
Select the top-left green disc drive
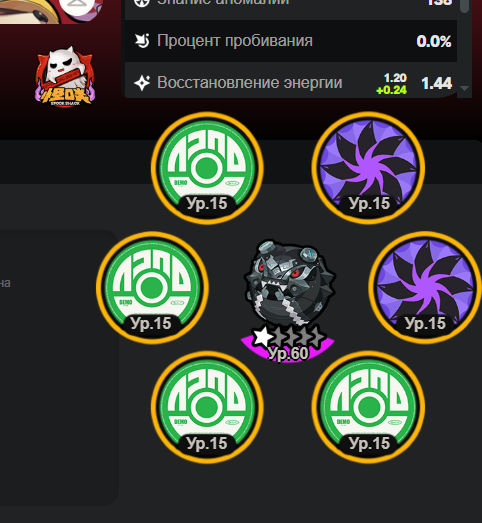[207, 168]
